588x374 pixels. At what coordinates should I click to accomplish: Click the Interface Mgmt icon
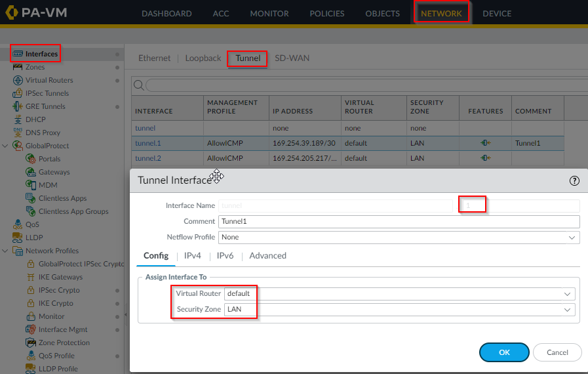31,329
